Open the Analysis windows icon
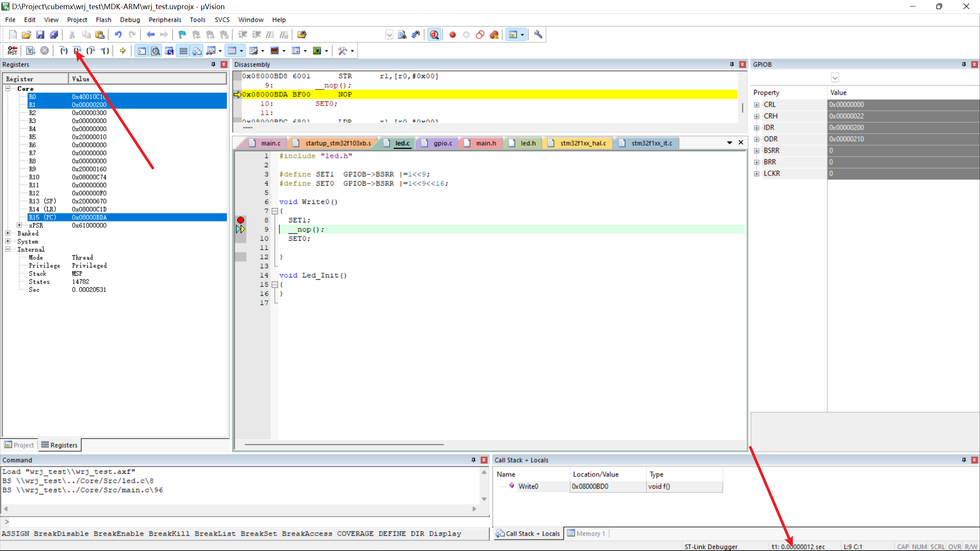 click(274, 51)
